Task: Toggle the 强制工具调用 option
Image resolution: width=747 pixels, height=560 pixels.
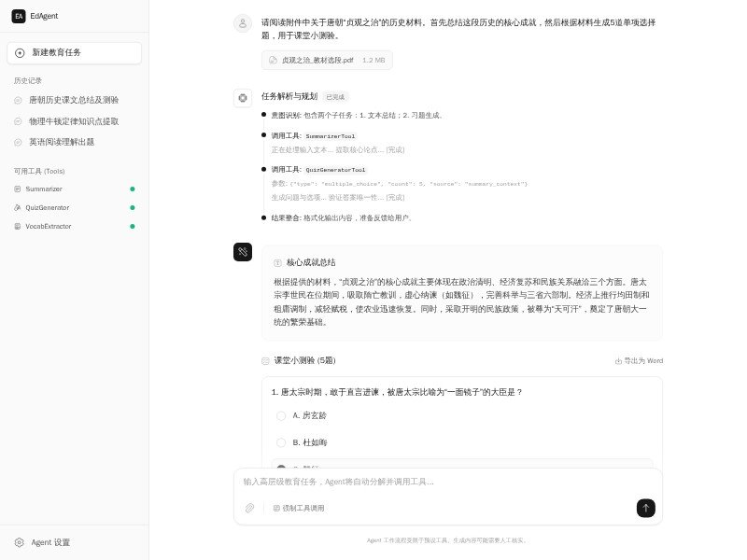Action: click(299, 508)
